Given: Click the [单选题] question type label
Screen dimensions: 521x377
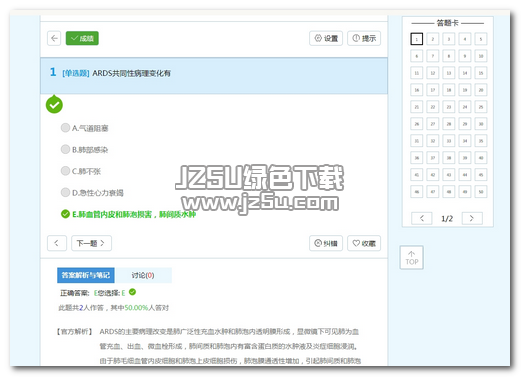Looking at the screenshot, I should pos(76,73).
